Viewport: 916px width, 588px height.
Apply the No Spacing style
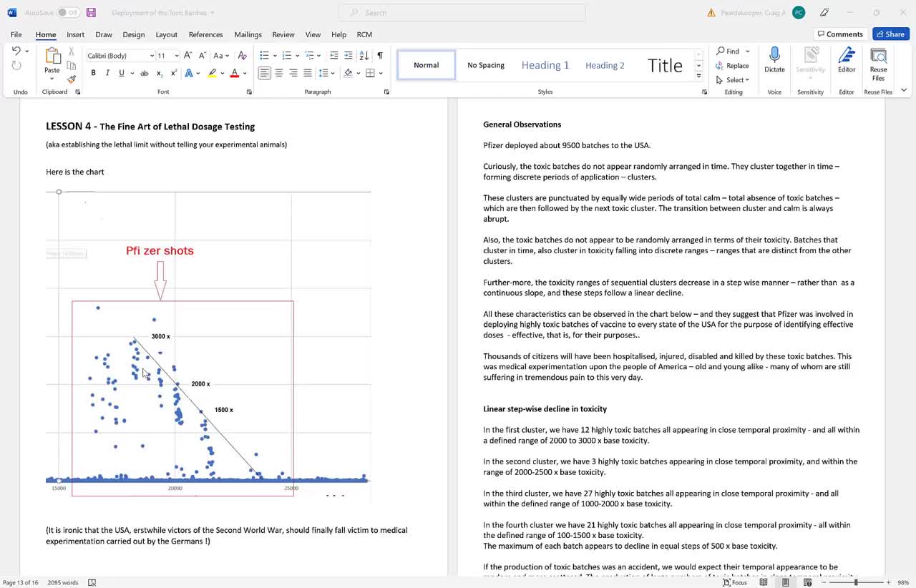[486, 65]
